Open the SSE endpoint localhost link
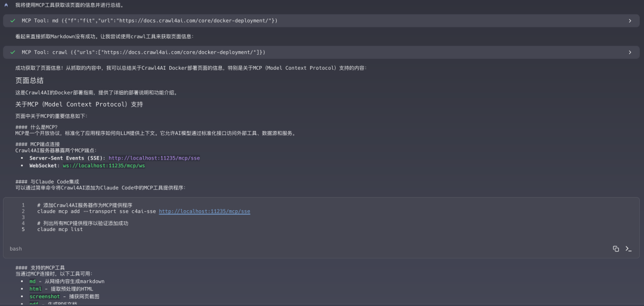Image resolution: width=644 pixels, height=306 pixels. point(154,158)
